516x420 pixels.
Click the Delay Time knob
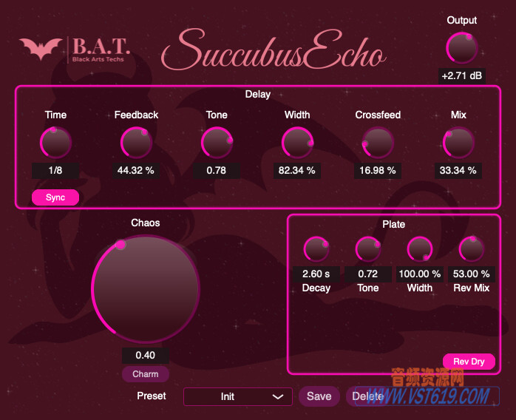(x=55, y=142)
